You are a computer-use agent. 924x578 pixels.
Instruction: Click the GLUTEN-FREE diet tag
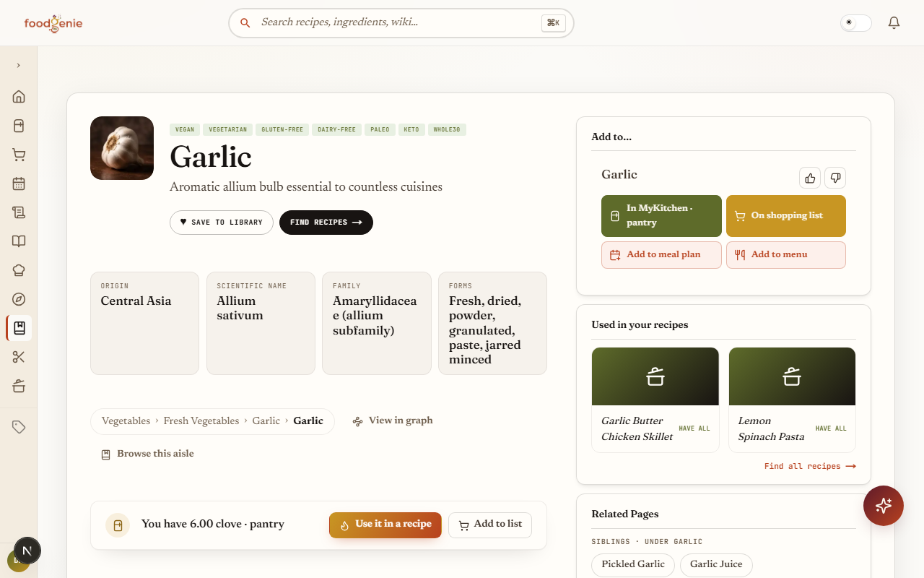tap(282, 130)
